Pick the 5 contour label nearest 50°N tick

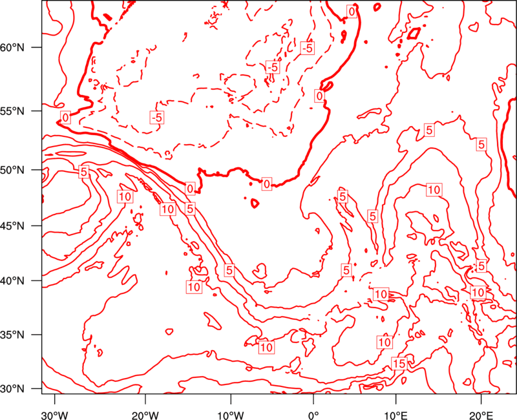point(83,172)
